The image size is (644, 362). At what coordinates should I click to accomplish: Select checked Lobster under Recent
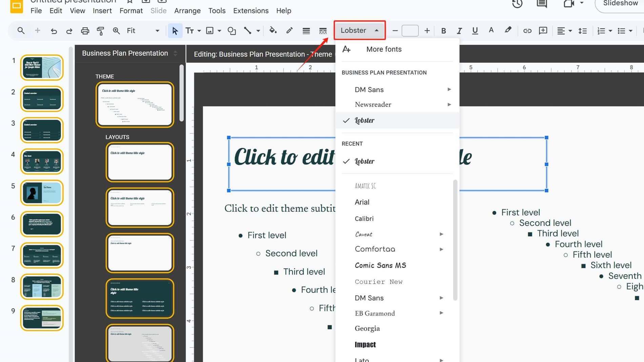pyautogui.click(x=397, y=161)
